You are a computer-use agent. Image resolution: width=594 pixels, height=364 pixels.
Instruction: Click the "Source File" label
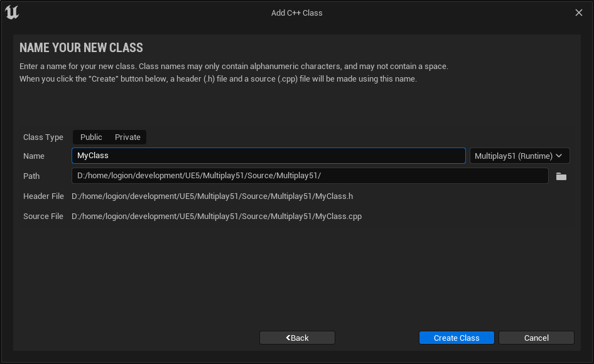[43, 217]
